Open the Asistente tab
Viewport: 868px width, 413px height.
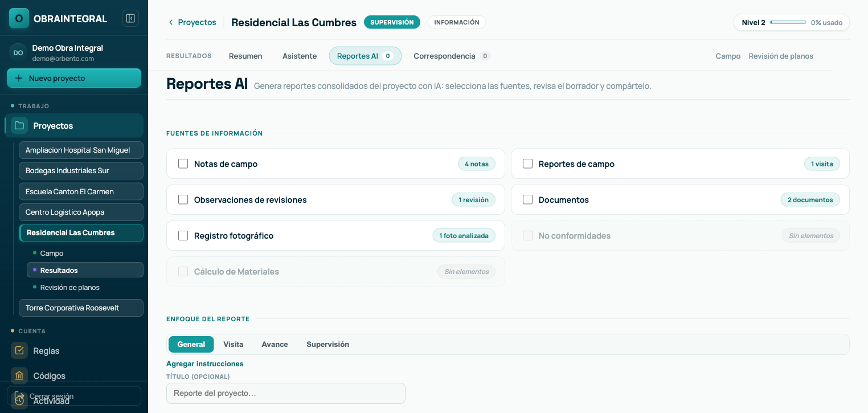[x=300, y=56]
